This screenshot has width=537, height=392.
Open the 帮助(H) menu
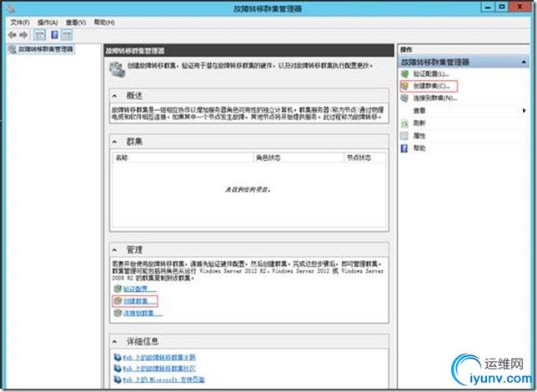[104, 23]
